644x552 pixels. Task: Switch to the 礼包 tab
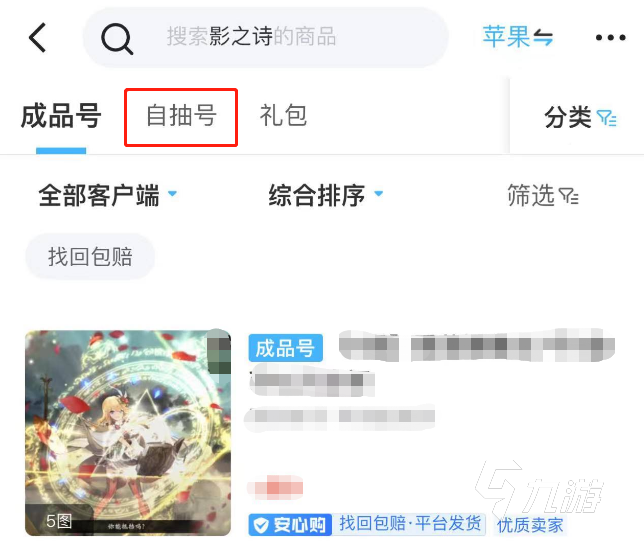(x=283, y=115)
